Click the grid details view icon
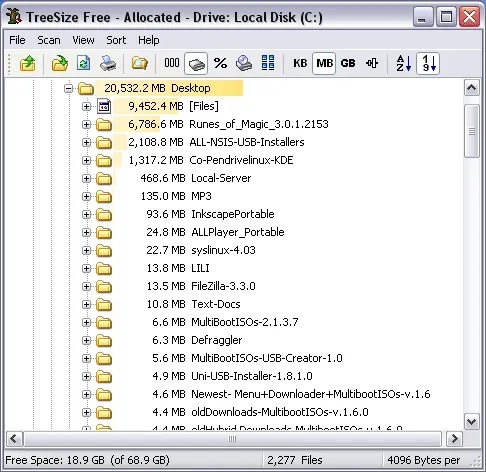486x472 pixels. pos(268,63)
